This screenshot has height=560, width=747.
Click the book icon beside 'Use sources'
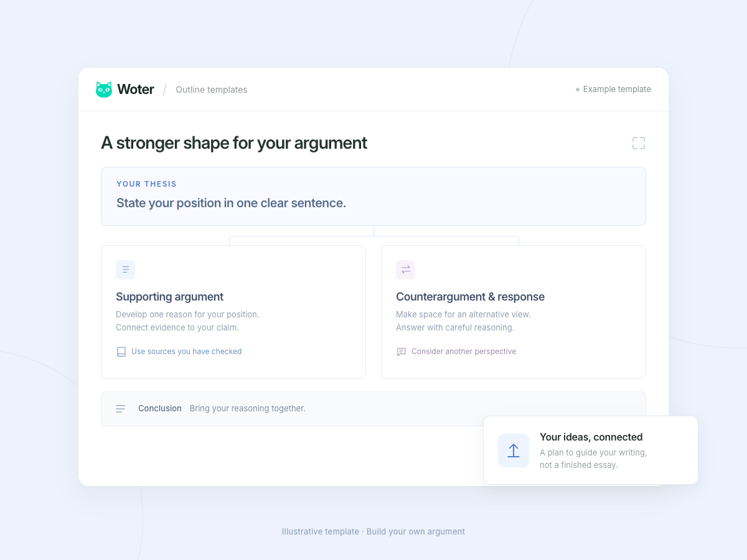[121, 352]
